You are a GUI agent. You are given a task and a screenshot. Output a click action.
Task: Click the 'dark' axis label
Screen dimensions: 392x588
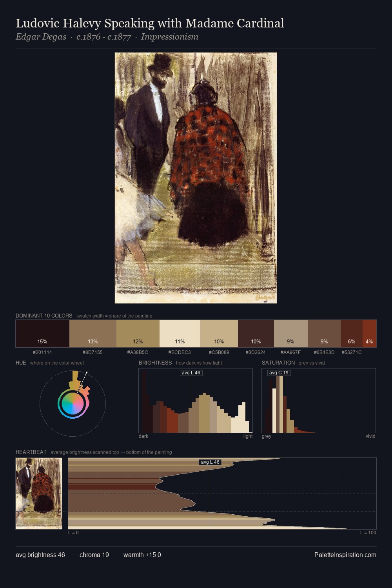143,436
